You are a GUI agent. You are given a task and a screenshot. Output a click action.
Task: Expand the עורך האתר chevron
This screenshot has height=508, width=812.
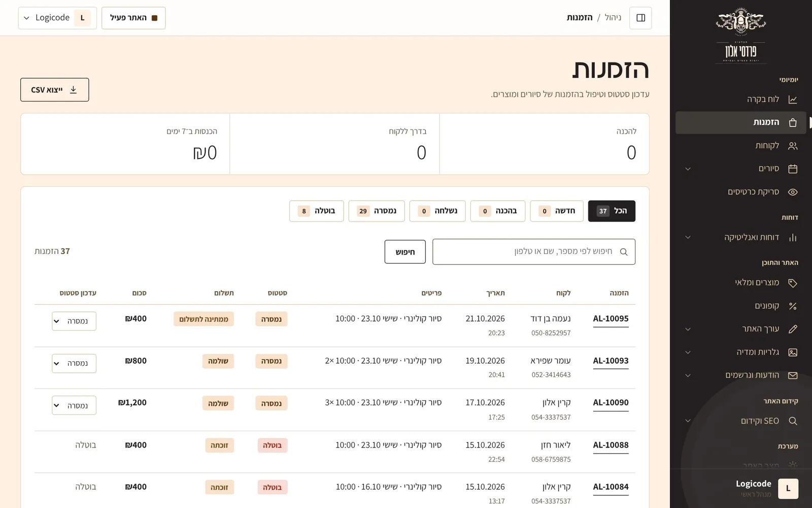(688, 329)
